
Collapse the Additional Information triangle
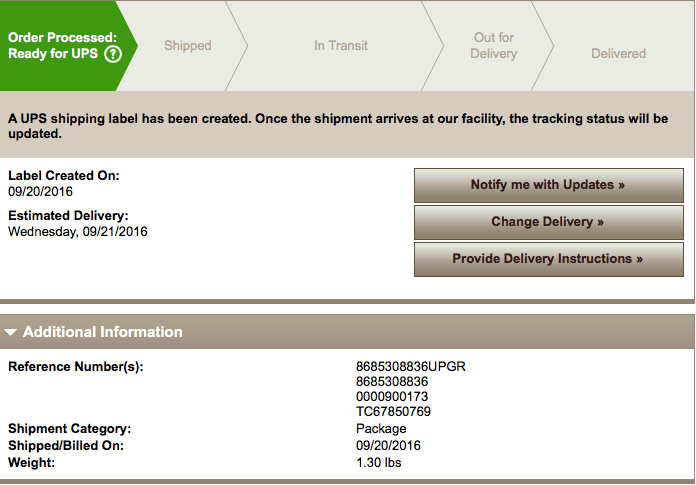click(x=11, y=332)
